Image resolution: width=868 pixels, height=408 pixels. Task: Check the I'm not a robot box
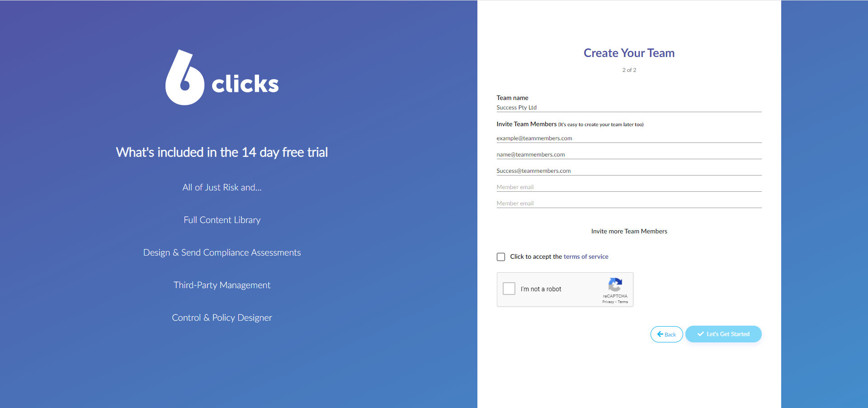[x=509, y=289]
